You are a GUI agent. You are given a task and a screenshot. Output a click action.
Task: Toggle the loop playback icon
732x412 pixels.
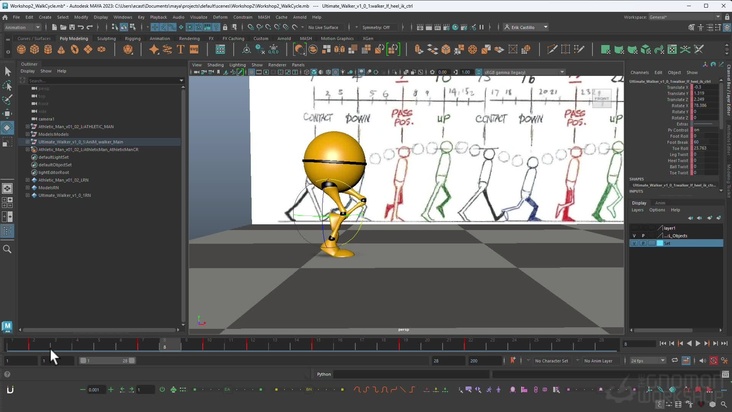(675, 360)
